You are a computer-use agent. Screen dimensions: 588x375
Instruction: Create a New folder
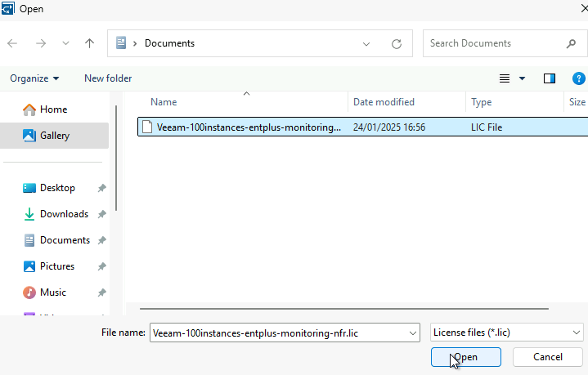click(x=108, y=78)
